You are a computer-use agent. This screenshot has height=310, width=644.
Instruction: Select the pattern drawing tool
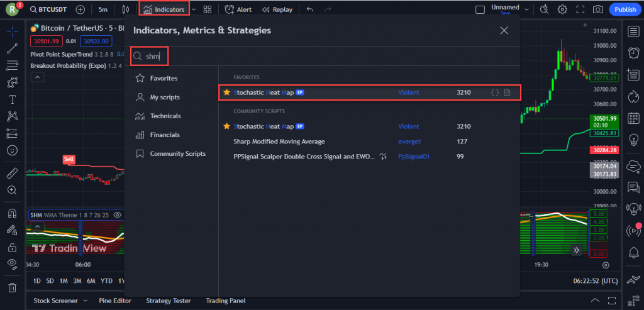click(x=13, y=82)
